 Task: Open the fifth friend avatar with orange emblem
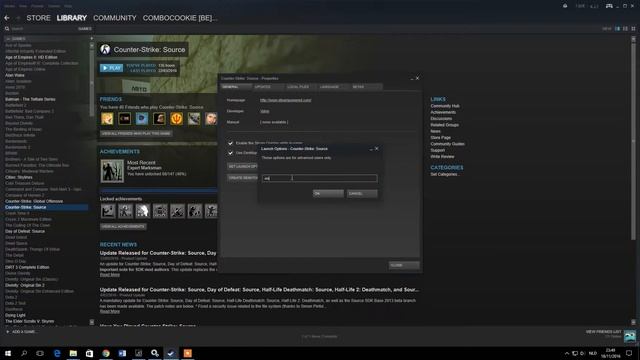[x=176, y=118]
